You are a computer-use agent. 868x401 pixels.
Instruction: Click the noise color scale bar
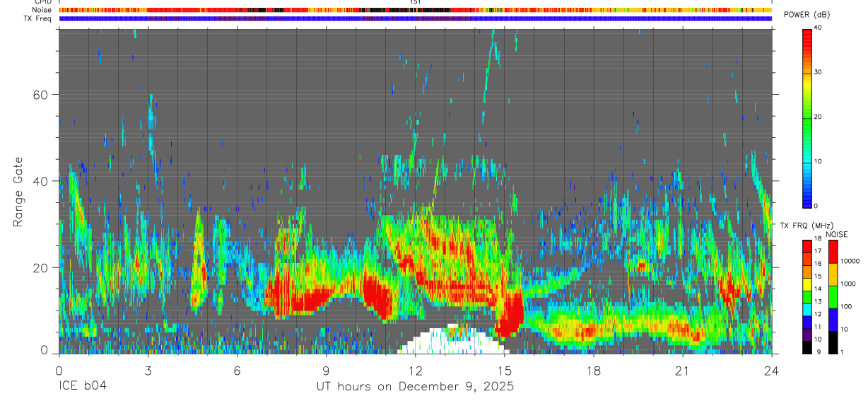pos(833,297)
